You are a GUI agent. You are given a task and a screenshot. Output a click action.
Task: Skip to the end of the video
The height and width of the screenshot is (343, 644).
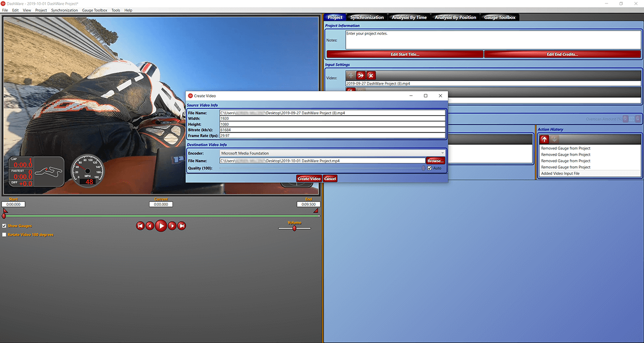182,226
